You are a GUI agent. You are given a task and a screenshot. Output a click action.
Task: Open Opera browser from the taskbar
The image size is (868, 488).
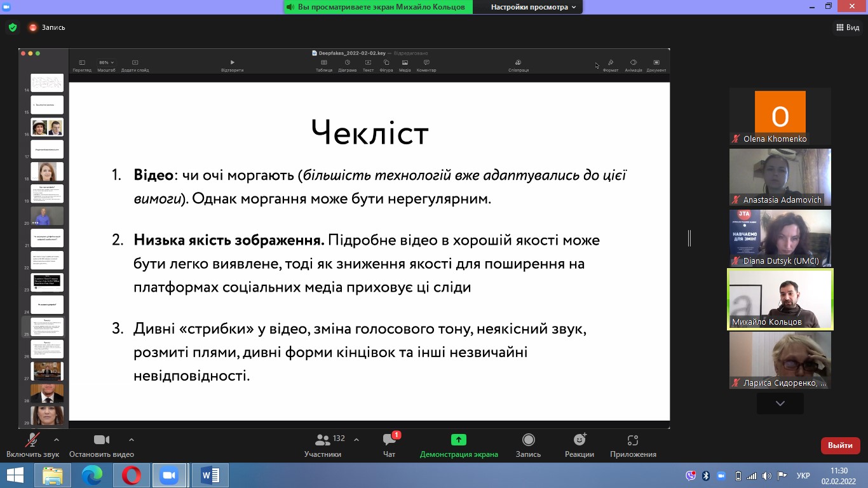(132, 475)
